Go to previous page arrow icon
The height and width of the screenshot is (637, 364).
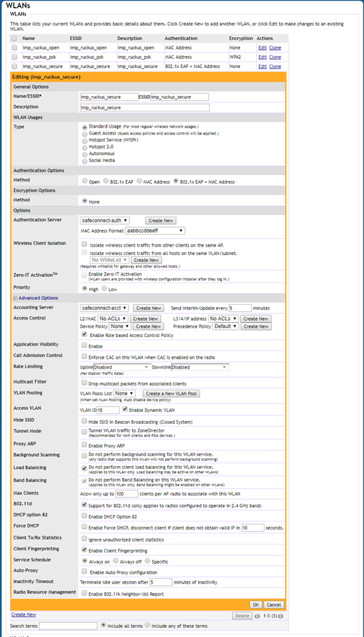pyautogui.click(x=258, y=616)
